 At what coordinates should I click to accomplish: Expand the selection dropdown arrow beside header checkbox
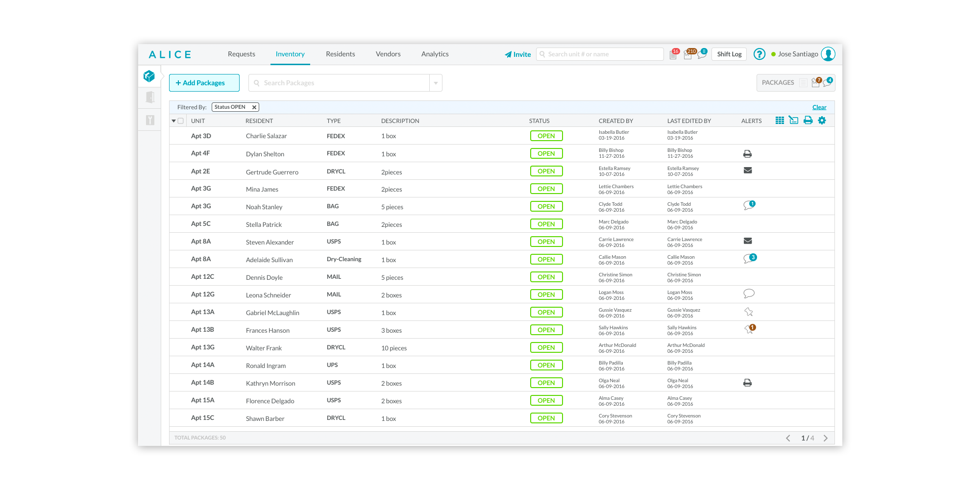pos(173,121)
